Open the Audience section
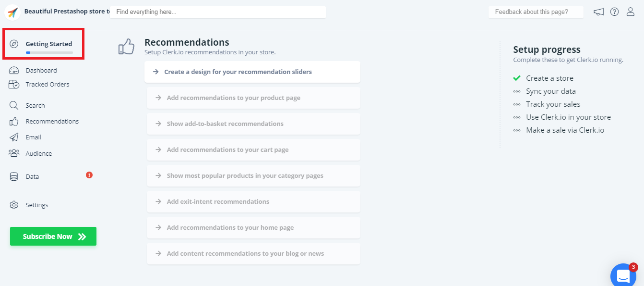The width and height of the screenshot is (644, 286). (38, 154)
